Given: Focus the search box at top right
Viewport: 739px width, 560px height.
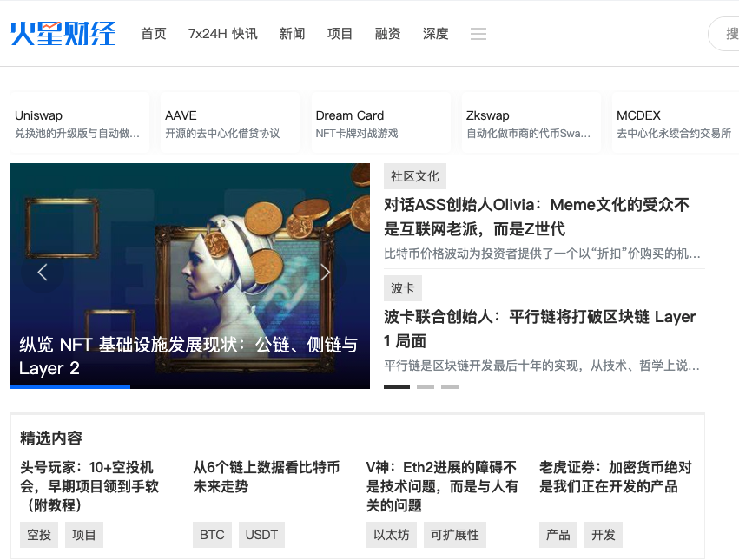Looking at the screenshot, I should (x=723, y=34).
